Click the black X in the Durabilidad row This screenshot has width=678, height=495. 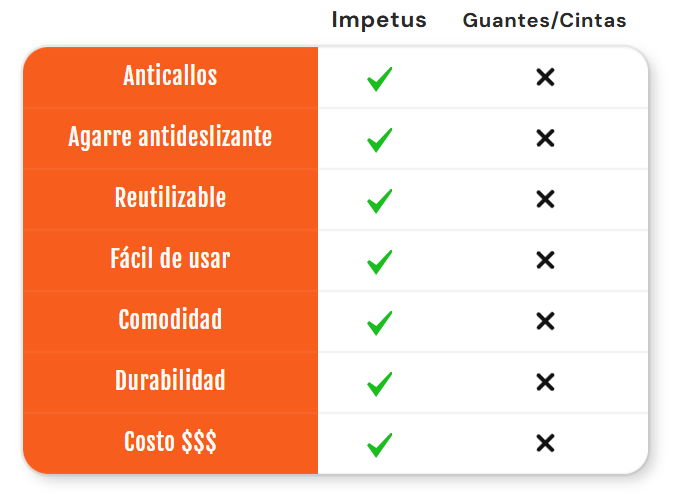click(545, 382)
